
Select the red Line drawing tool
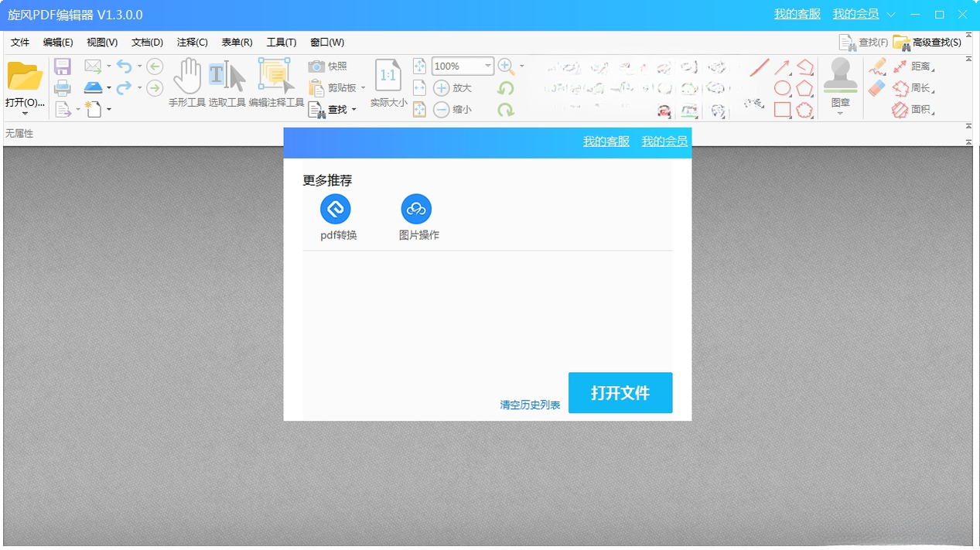pos(760,68)
